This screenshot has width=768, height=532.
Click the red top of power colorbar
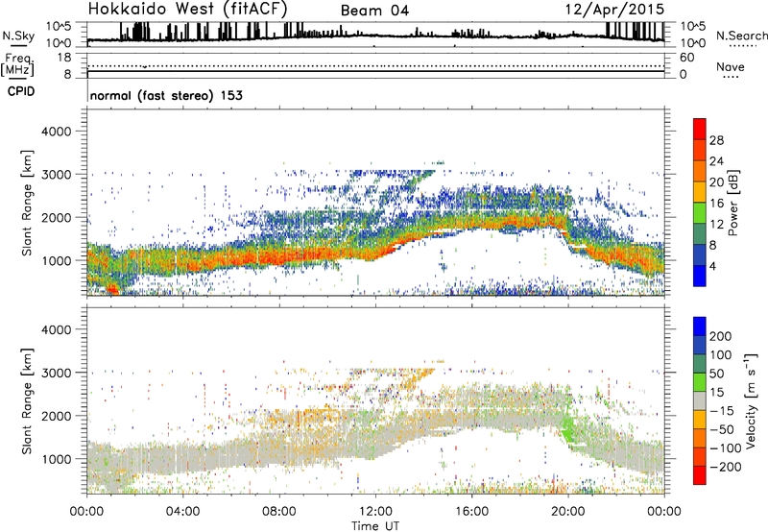(700, 129)
